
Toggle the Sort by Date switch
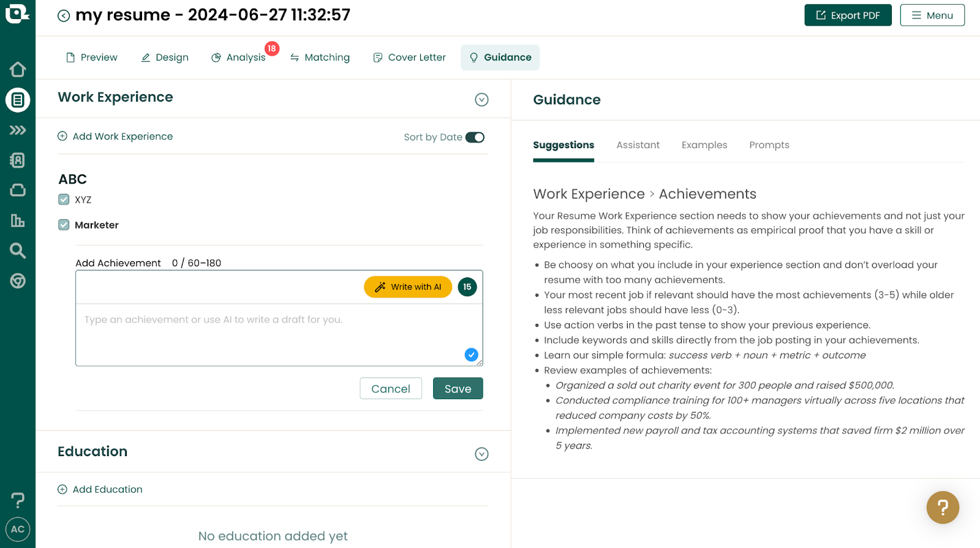click(x=475, y=137)
